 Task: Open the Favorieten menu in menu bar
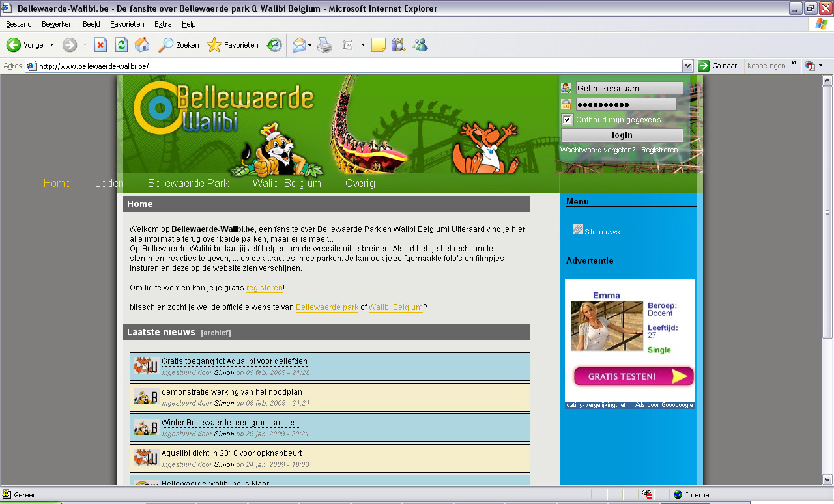tap(127, 24)
